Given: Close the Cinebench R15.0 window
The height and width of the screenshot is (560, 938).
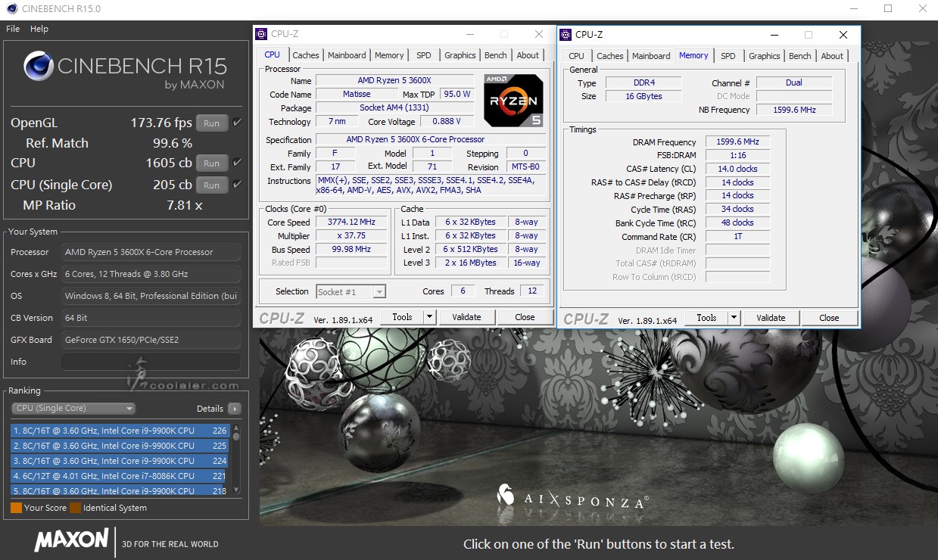Looking at the screenshot, I should tap(921, 9).
